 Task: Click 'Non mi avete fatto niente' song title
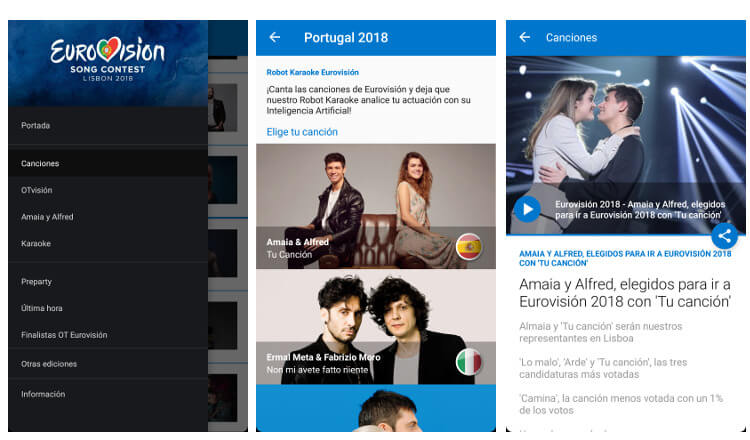tap(317, 370)
